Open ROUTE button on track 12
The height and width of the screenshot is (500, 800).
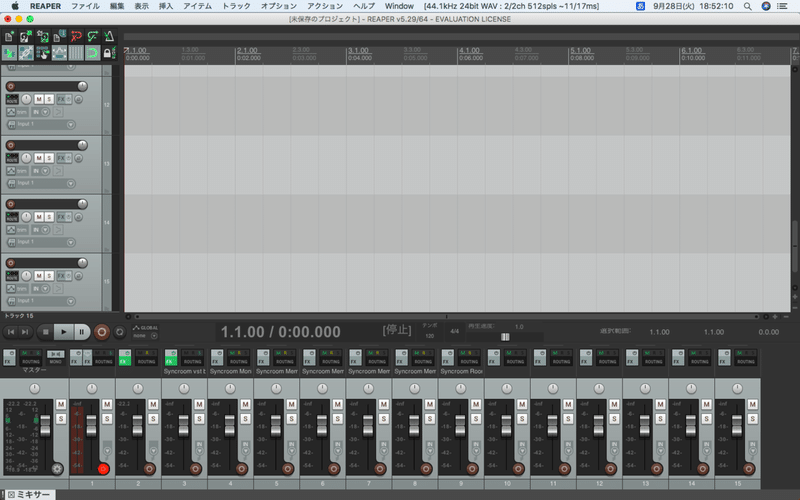12,99
